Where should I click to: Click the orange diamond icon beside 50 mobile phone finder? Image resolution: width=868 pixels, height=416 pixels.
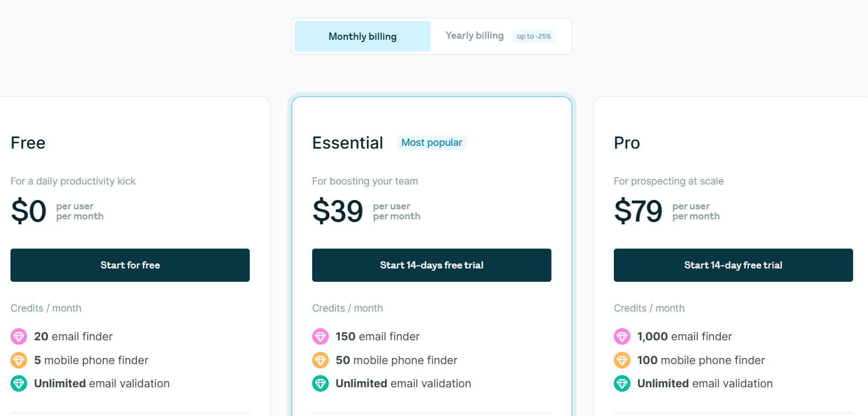(x=320, y=360)
